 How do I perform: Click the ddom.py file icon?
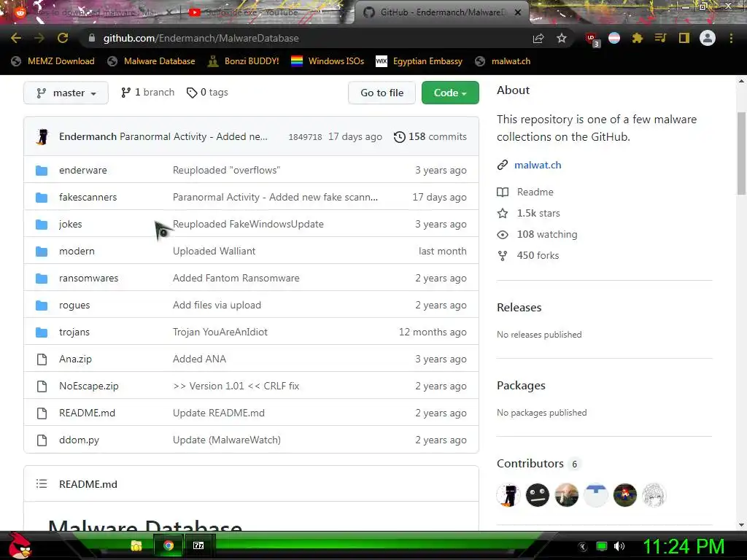pyautogui.click(x=42, y=440)
